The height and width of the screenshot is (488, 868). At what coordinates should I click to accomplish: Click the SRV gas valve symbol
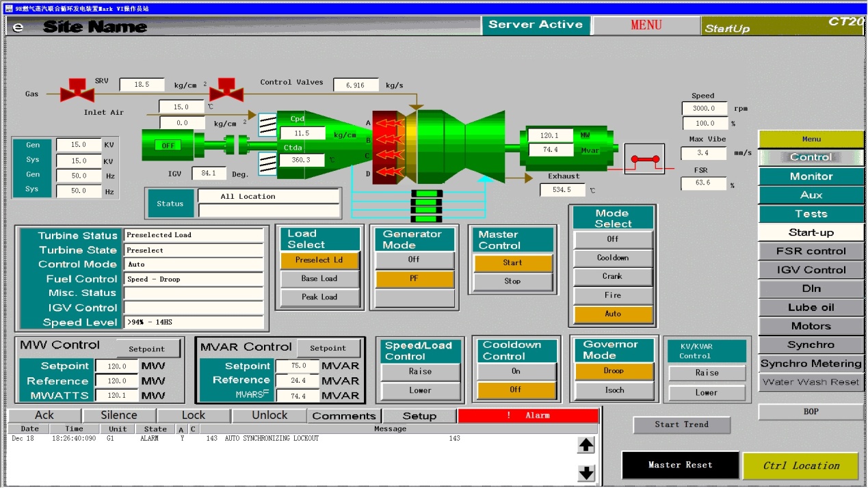tap(77, 90)
